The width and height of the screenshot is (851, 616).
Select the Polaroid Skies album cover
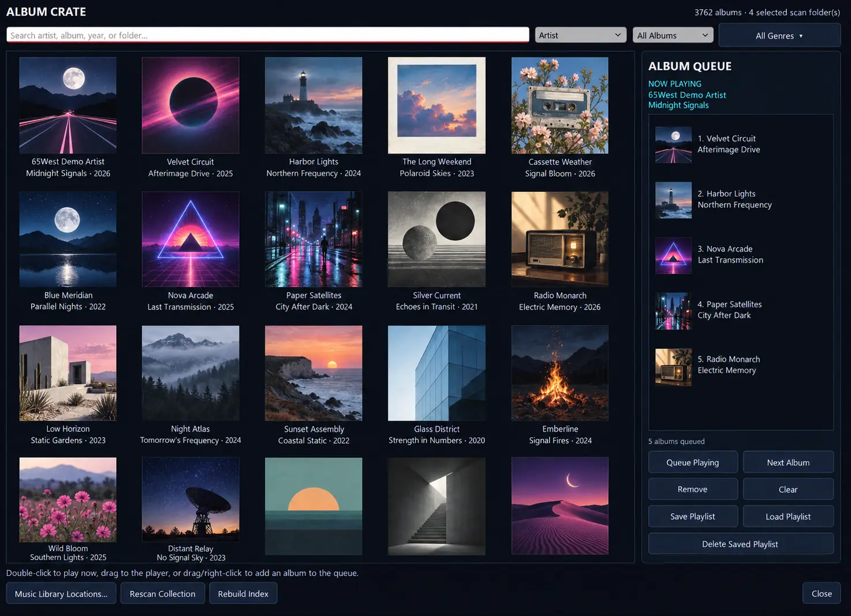point(436,105)
